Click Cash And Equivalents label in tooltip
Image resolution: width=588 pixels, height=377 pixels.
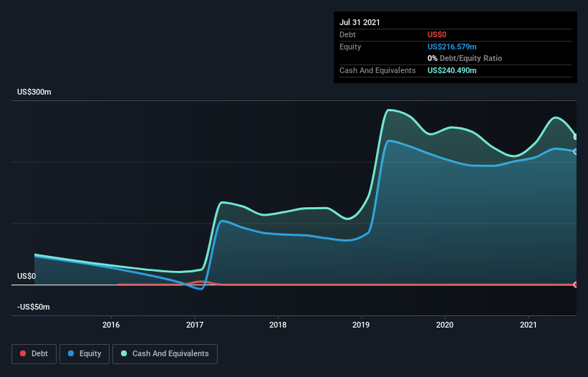tap(377, 70)
